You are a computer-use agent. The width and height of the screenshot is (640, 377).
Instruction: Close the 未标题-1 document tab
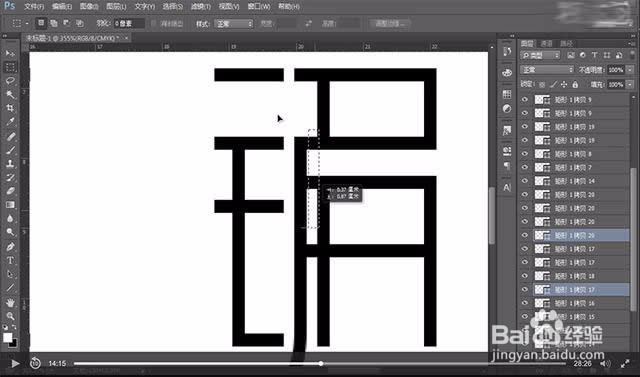point(127,38)
